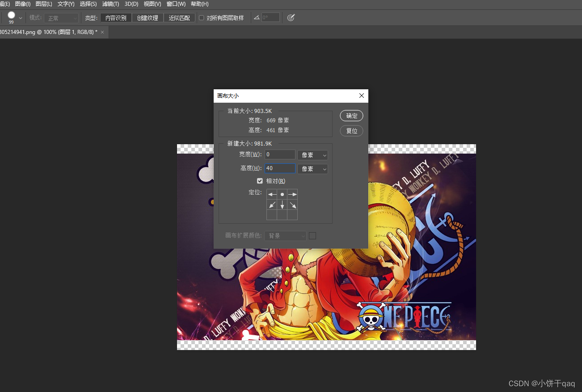Click the brush angle 0° input field

271,17
